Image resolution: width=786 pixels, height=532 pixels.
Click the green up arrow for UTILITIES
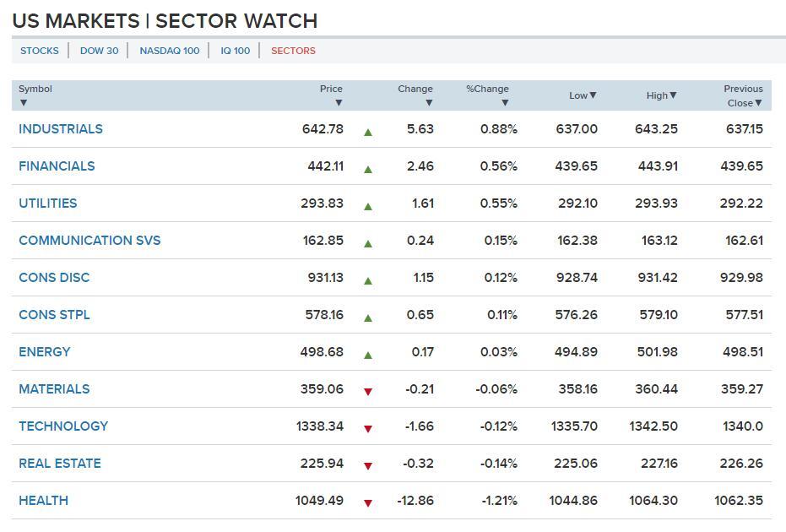click(x=368, y=206)
